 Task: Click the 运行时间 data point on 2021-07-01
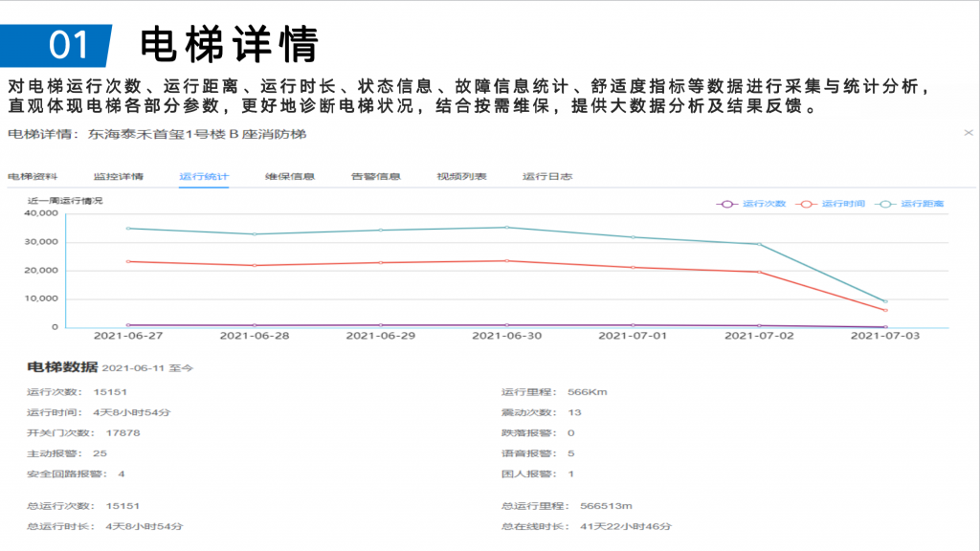click(x=634, y=268)
